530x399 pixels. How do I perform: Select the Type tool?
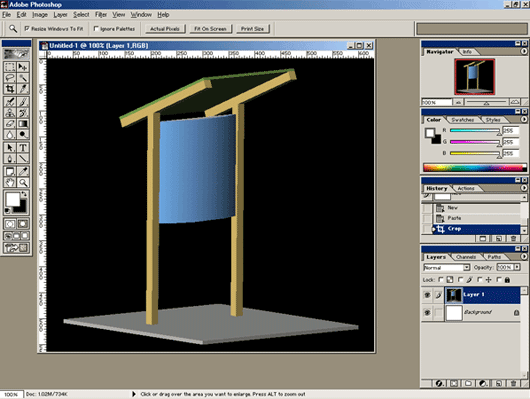coord(23,148)
